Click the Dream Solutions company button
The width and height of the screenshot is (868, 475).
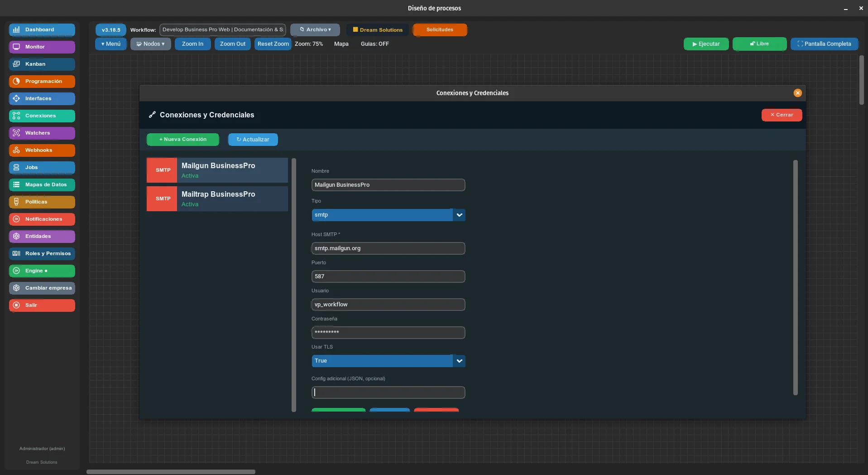point(378,29)
